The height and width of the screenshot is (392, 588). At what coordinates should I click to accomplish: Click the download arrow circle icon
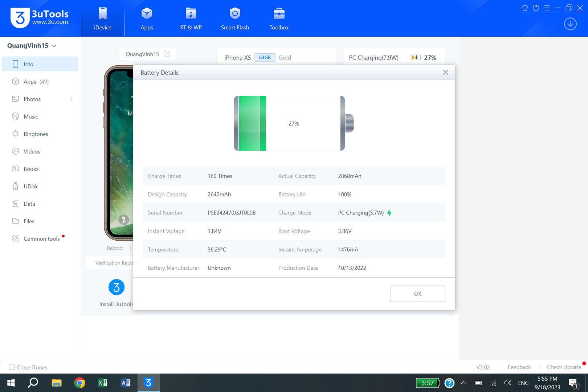pos(570,24)
